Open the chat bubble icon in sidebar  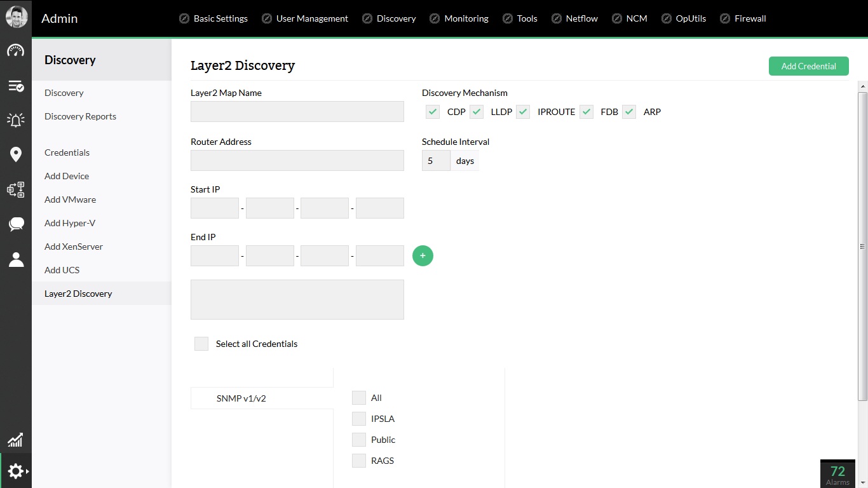click(x=16, y=224)
